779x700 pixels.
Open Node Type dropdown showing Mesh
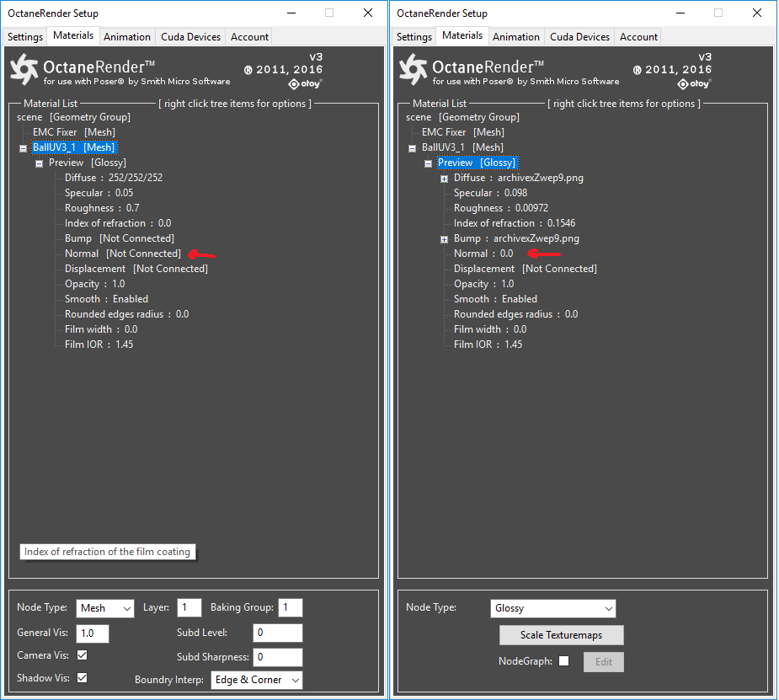[x=104, y=608]
